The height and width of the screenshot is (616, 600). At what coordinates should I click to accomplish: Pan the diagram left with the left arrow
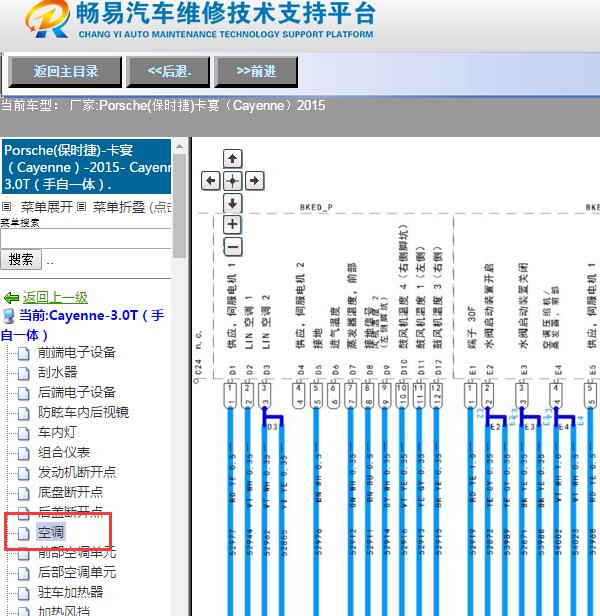pos(211,181)
